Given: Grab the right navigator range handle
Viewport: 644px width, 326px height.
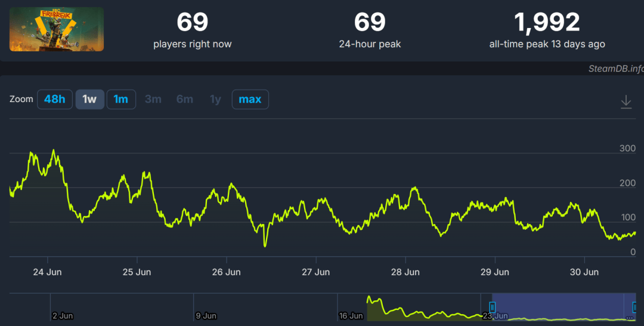Looking at the screenshot, I should [x=634, y=307].
